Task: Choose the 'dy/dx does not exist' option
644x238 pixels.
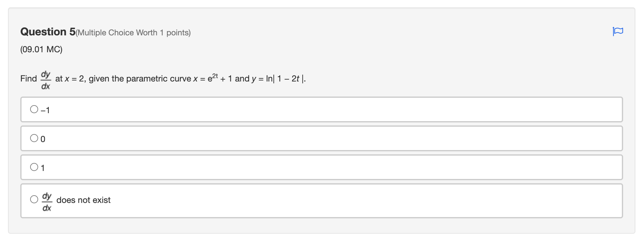Action: click(34, 200)
